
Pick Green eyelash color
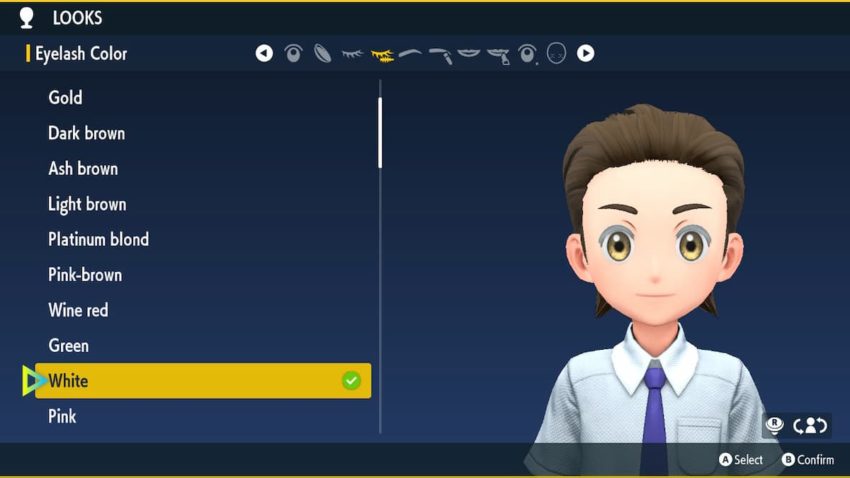(203, 346)
